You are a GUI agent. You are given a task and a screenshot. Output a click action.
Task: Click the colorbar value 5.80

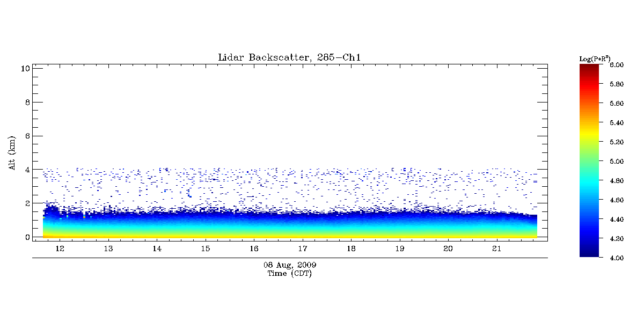[617, 84]
